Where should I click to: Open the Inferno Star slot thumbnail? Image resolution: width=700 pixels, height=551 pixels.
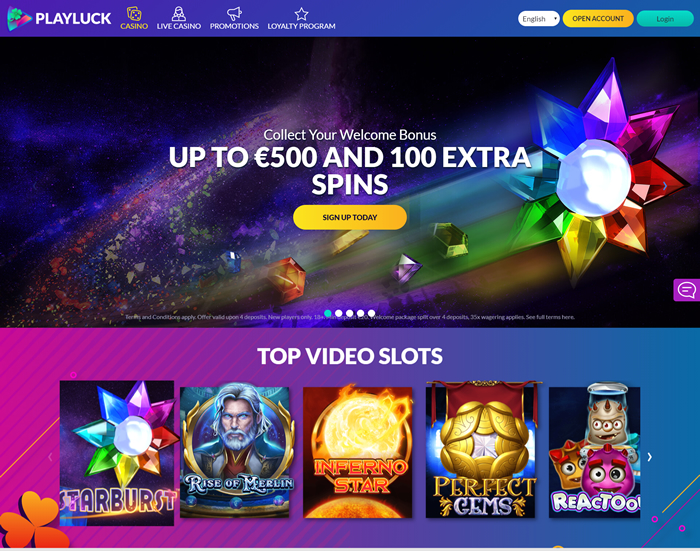pyautogui.click(x=358, y=452)
